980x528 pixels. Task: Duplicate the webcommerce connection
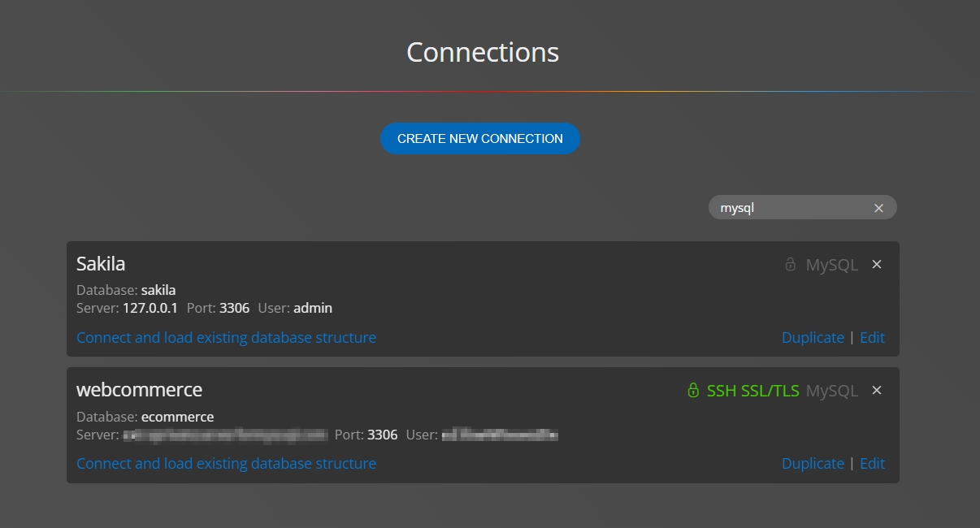(813, 463)
